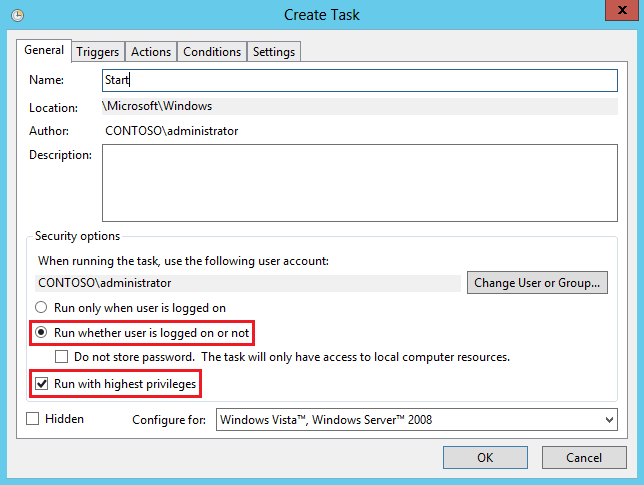The width and height of the screenshot is (644, 485).
Task: Select the Conditions tab
Action: click(212, 52)
